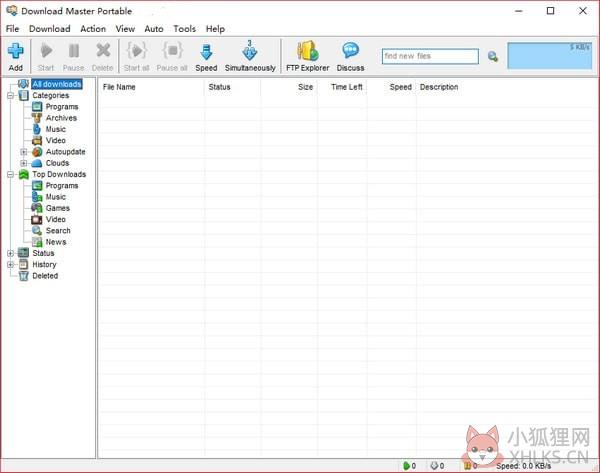Click the Start download toolbar icon
This screenshot has height=473, width=600.
click(46, 51)
